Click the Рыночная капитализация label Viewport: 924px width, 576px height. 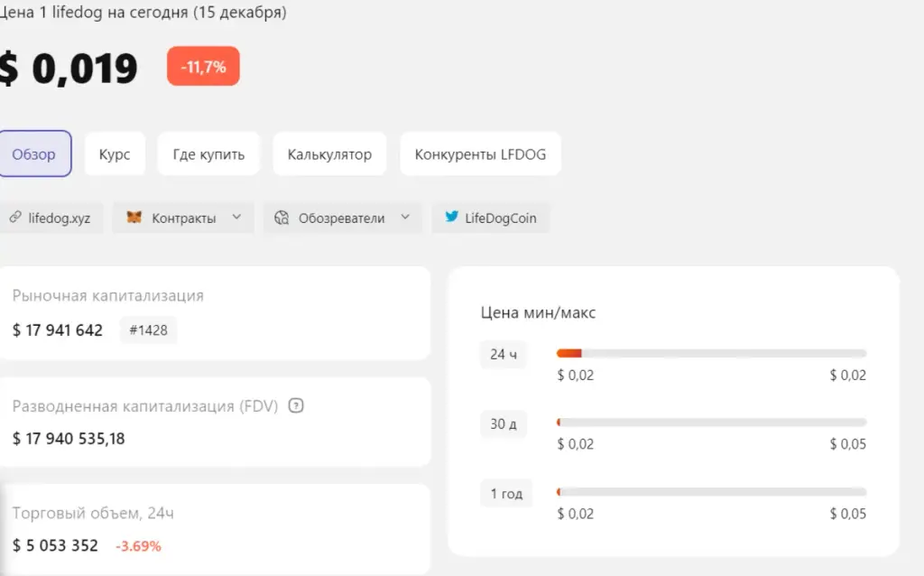pyautogui.click(x=108, y=295)
